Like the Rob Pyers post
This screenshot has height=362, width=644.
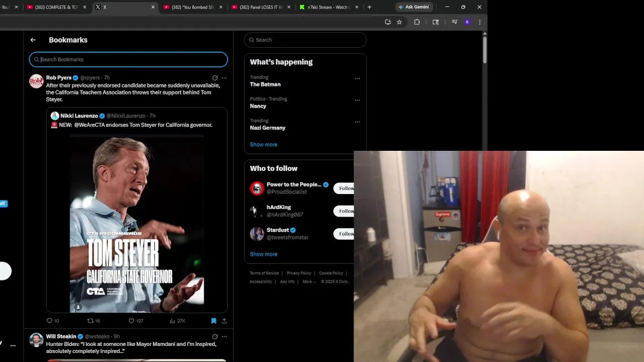[x=136, y=321]
